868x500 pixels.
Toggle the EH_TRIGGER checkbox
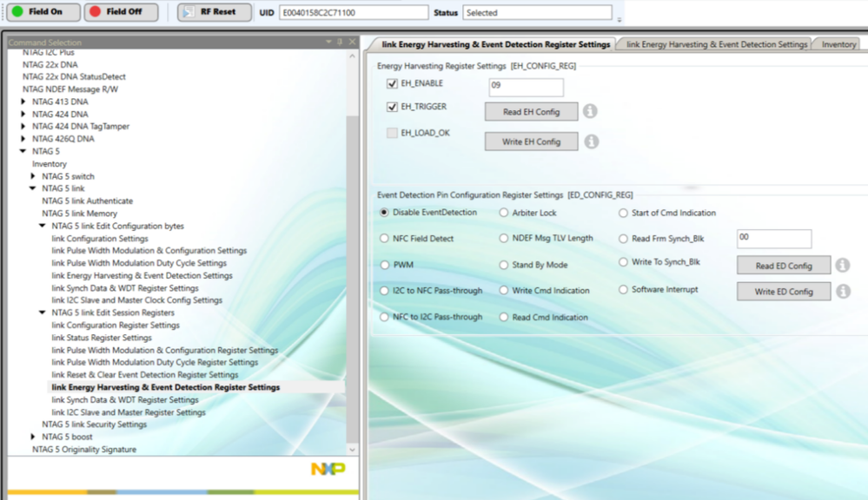[x=392, y=107]
